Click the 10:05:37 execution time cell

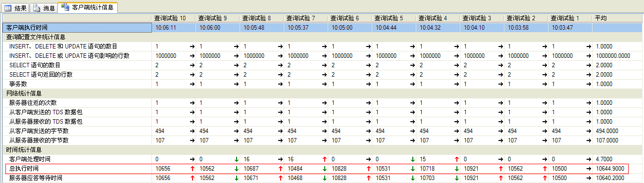pyautogui.click(x=298, y=28)
